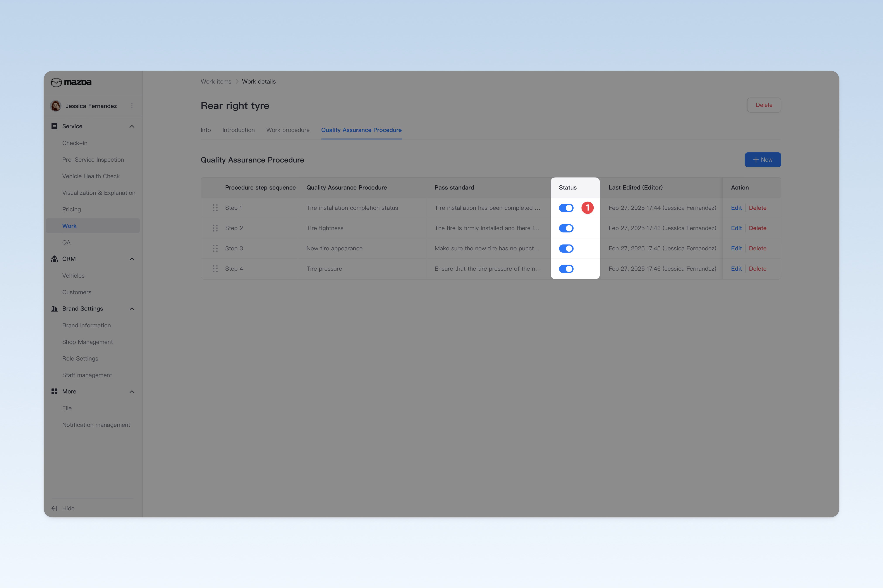Toggle status switch for New tire appearance

[x=566, y=248]
